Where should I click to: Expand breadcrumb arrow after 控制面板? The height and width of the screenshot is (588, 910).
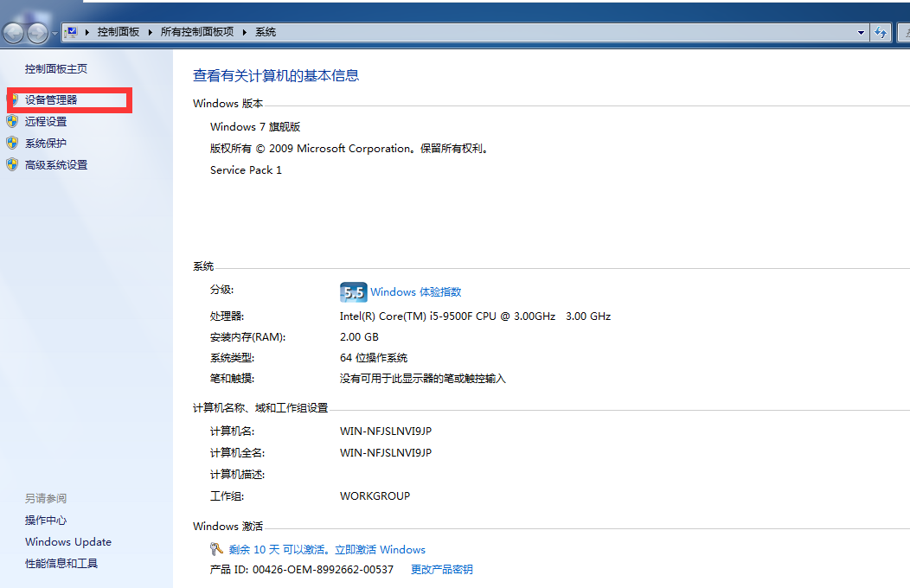[x=150, y=32]
